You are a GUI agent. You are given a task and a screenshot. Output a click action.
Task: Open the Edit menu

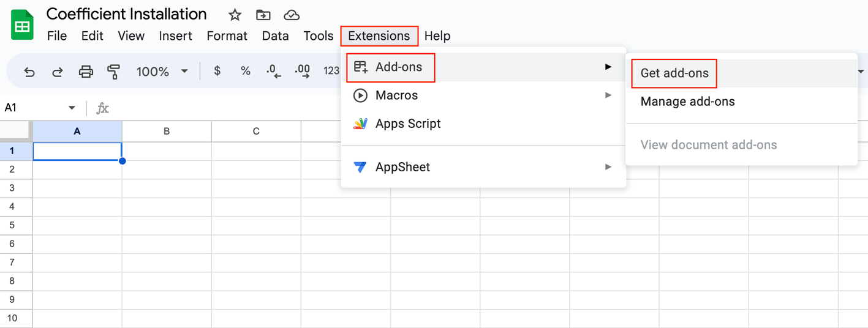click(x=92, y=36)
